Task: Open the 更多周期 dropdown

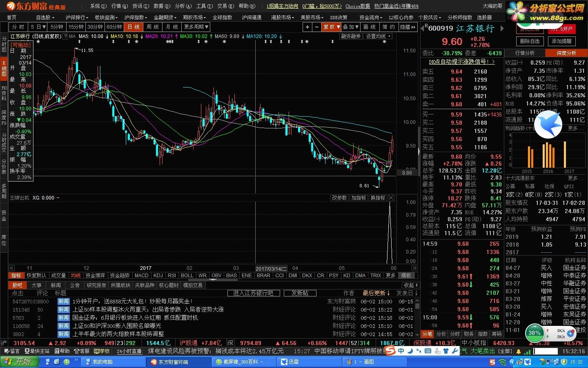Action: [196, 27]
